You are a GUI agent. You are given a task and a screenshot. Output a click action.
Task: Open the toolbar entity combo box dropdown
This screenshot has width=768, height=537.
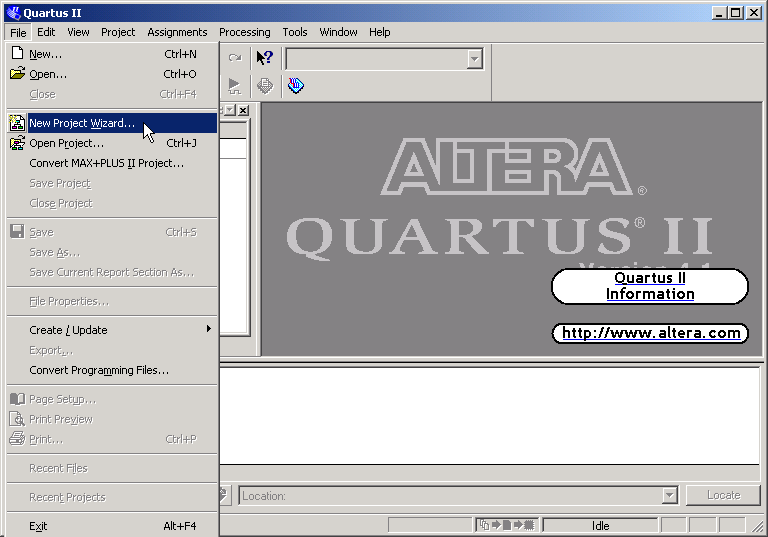[474, 59]
